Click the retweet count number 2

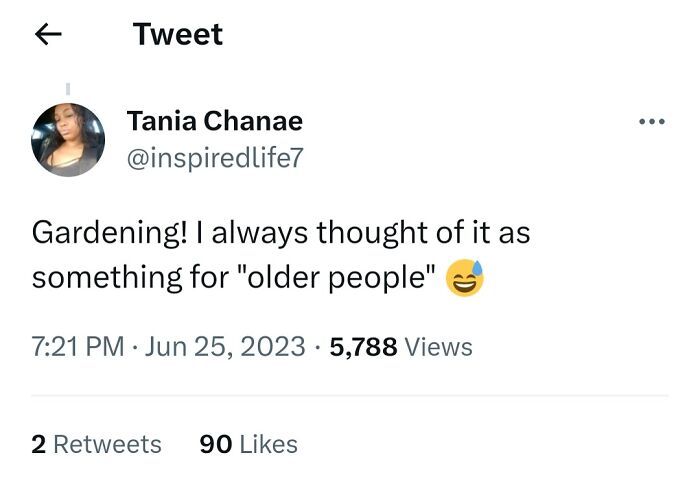[x=38, y=443]
